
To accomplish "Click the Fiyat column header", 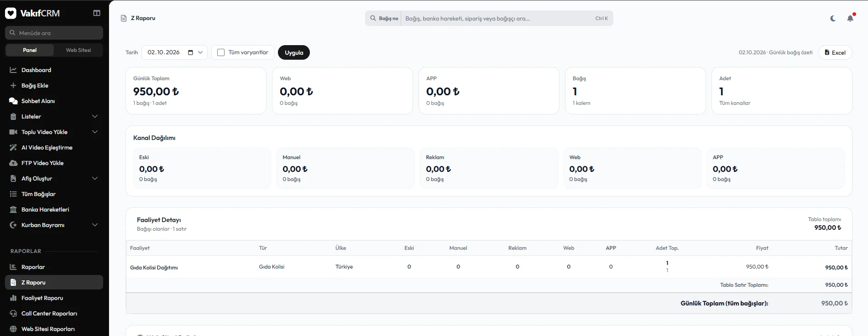I will pyautogui.click(x=762, y=248).
